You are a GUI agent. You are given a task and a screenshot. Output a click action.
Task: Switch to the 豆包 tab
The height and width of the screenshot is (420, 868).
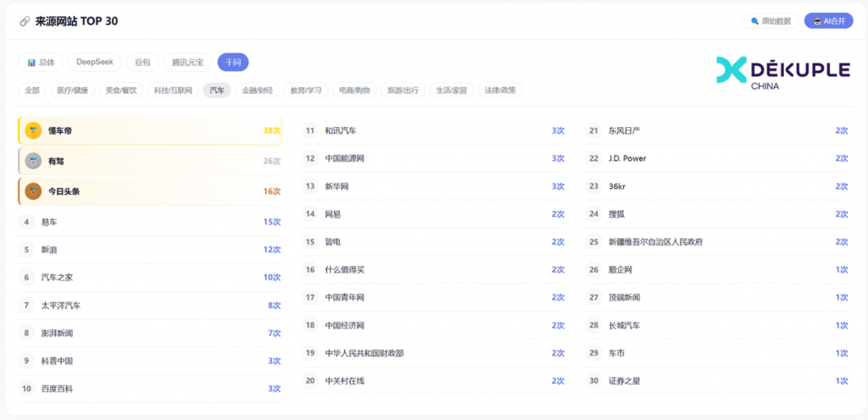[142, 63]
